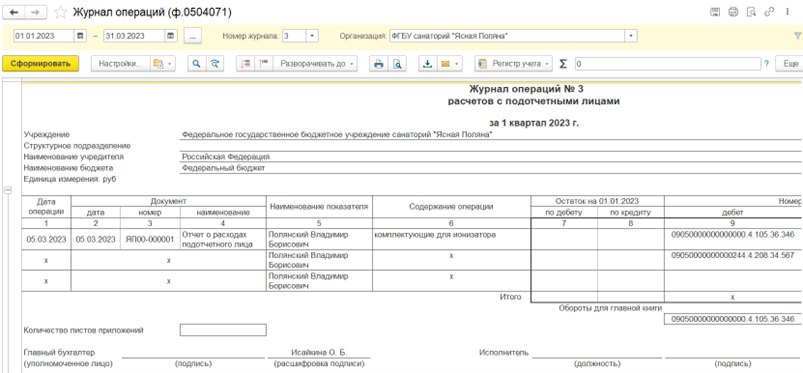Open Настройки settings
This screenshot has height=373, width=803.
point(120,64)
